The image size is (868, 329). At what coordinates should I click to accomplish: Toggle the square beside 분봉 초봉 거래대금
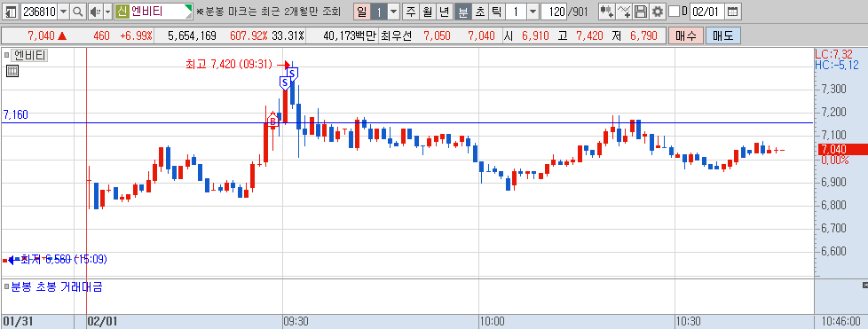6,287
